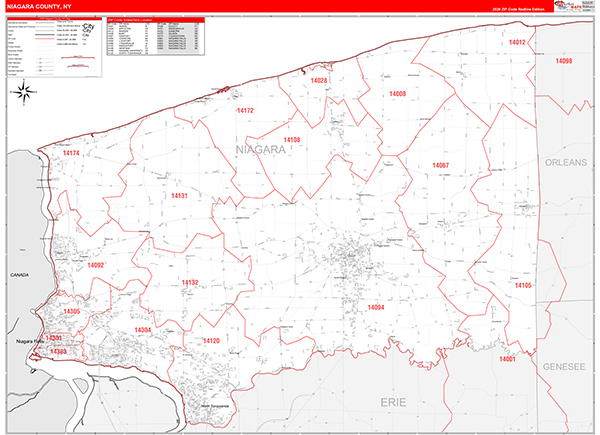The image size is (600, 435).
Task: Open the map legend box
Action: coord(54,47)
